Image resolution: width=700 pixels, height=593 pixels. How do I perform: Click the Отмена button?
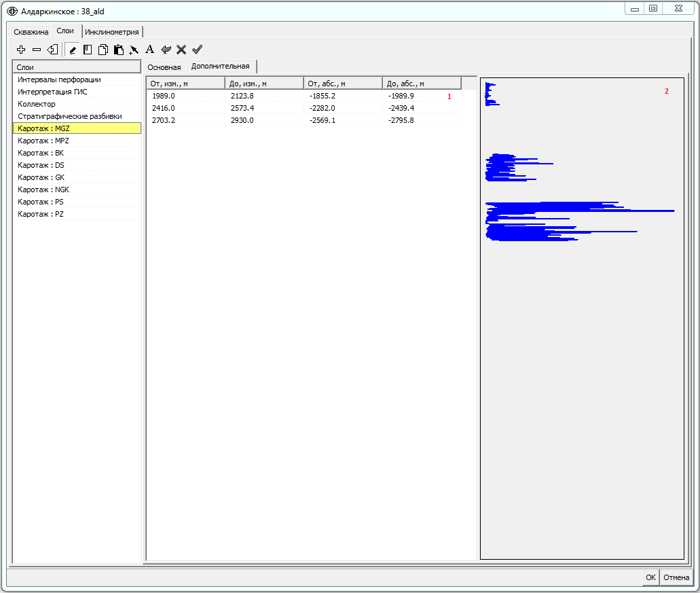(x=676, y=577)
